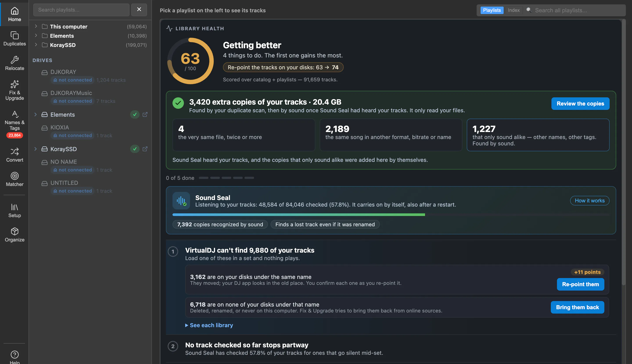Switch to Index search mode

tap(513, 10)
